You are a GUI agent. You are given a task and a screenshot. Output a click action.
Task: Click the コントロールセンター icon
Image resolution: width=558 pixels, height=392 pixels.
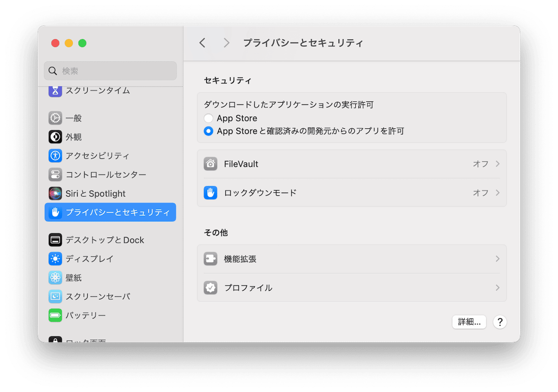coord(55,175)
